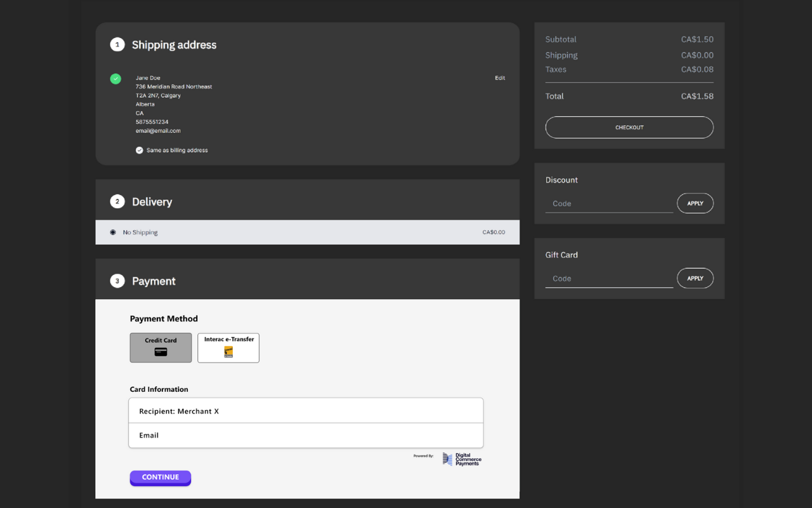Click the step 1 circle beside Shipping address
The image size is (812, 508).
[x=117, y=44]
